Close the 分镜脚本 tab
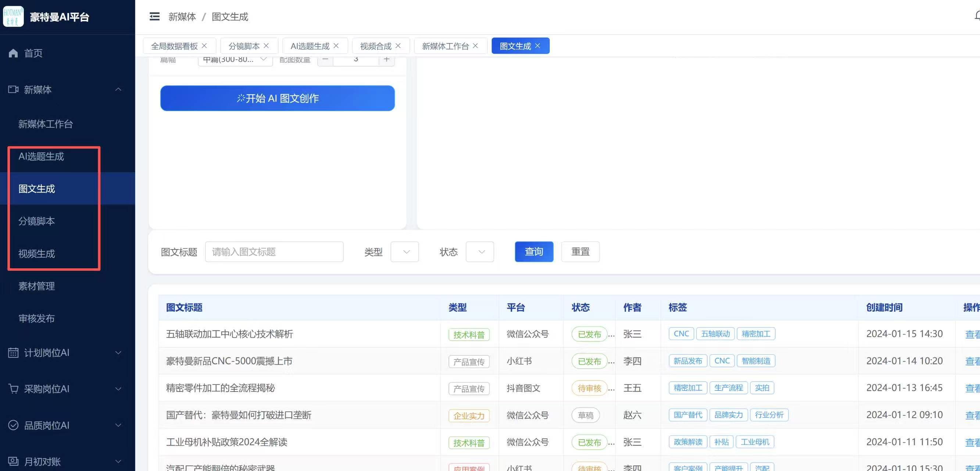This screenshot has height=471, width=980. 266,46
